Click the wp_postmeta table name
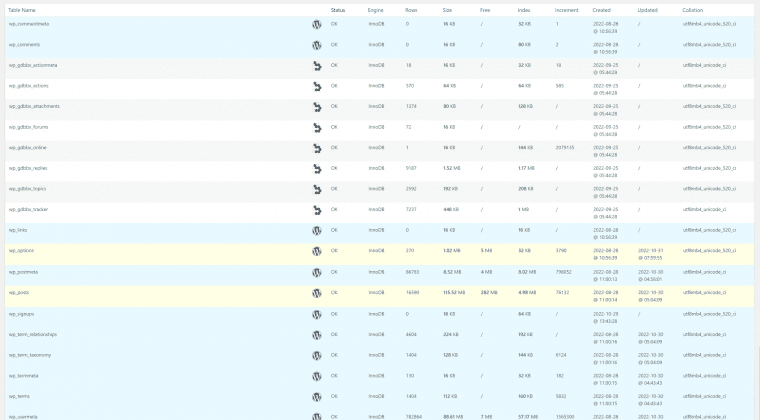760x420 pixels. click(x=23, y=272)
